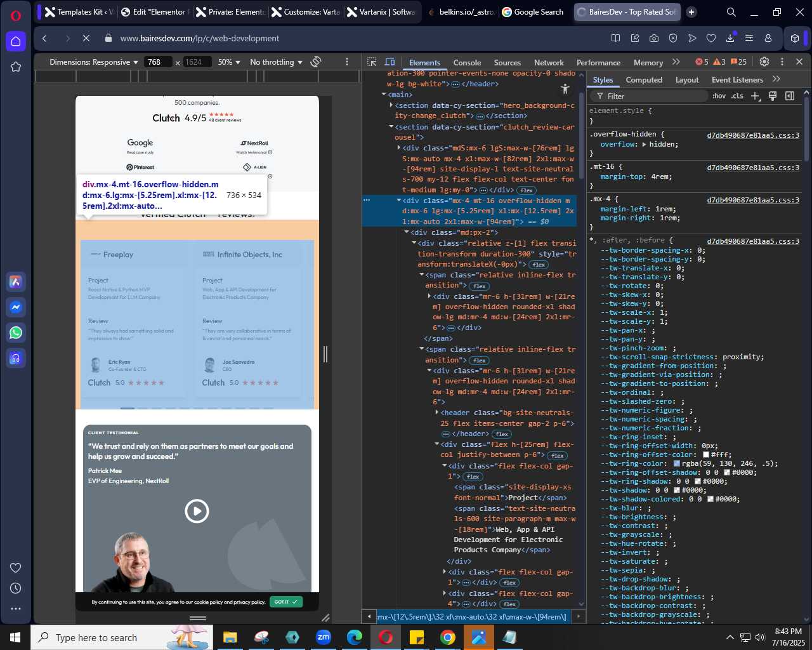Add a new style rule

tap(755, 96)
